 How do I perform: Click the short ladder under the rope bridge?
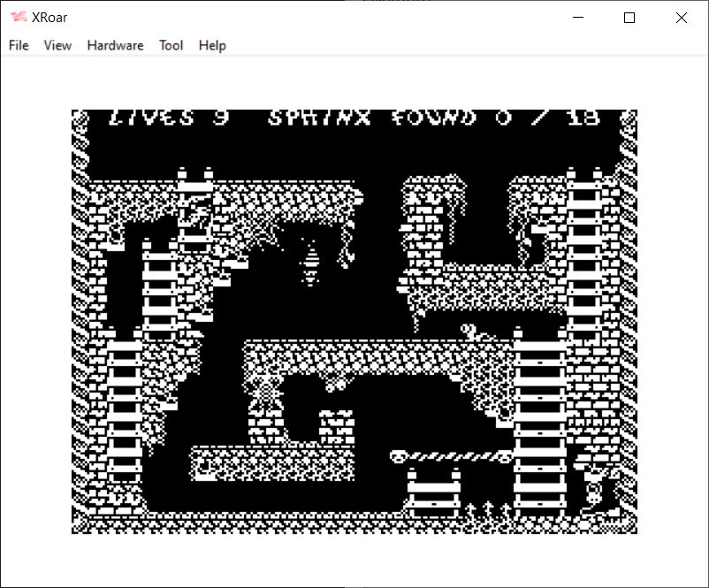433,489
